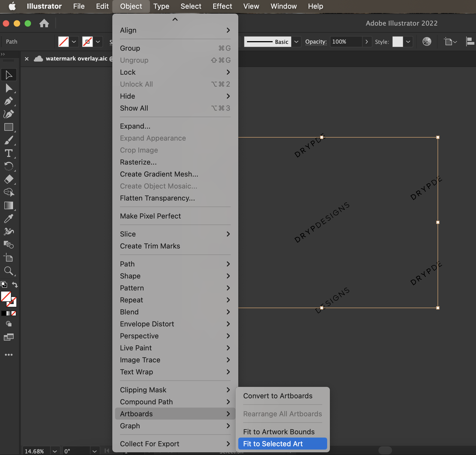The width and height of the screenshot is (476, 455).
Task: Open the Edit Toolbar three dots
Action: 9,355
